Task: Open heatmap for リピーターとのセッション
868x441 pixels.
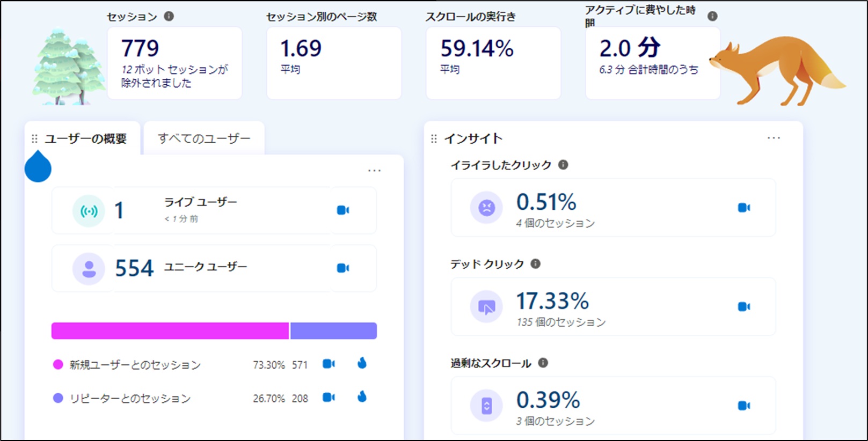Action: [x=362, y=397]
